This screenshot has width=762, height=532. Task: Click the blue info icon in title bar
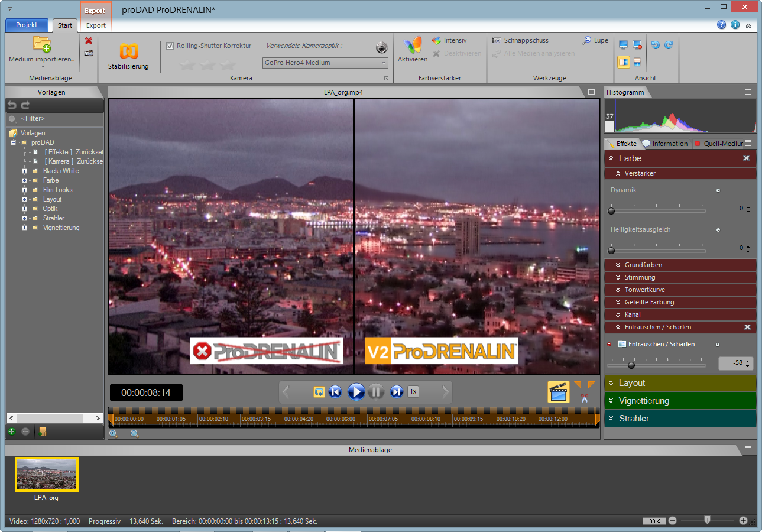[x=735, y=25]
